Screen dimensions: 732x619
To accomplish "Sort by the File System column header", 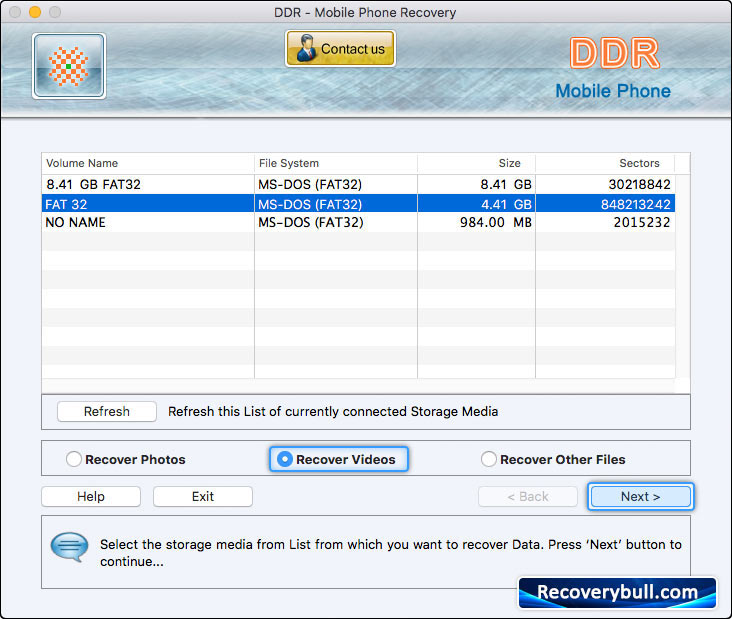I will (x=336, y=163).
